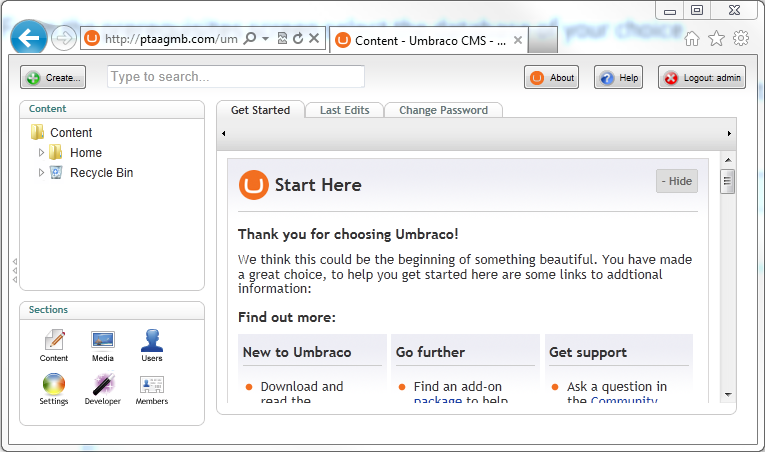Open the browser Home icon
This screenshot has width=765, height=452.
pyautogui.click(x=692, y=38)
